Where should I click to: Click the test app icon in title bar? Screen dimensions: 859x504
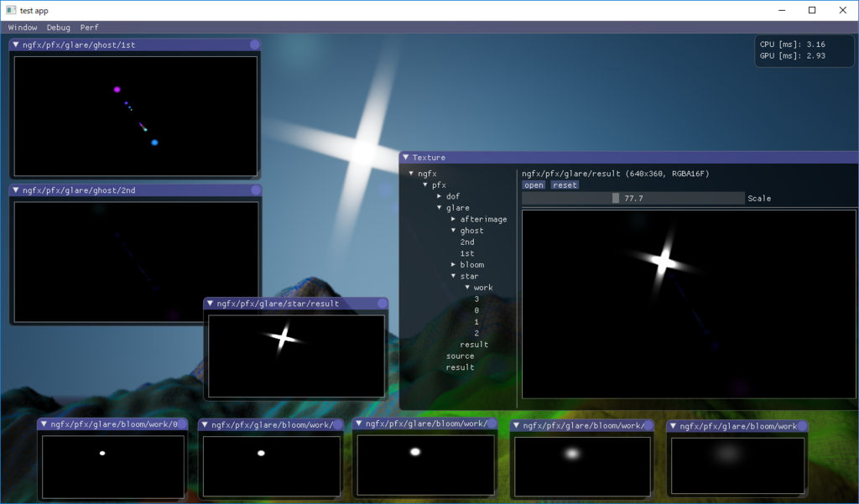(11, 10)
